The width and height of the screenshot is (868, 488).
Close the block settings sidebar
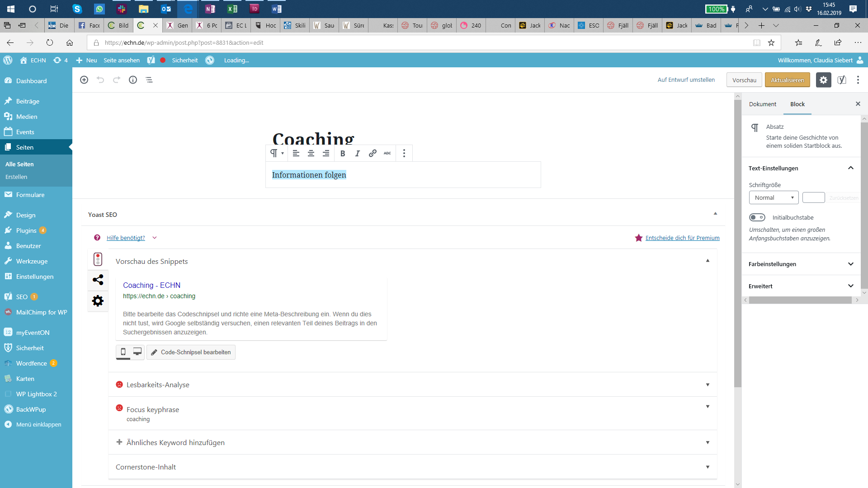click(x=858, y=104)
